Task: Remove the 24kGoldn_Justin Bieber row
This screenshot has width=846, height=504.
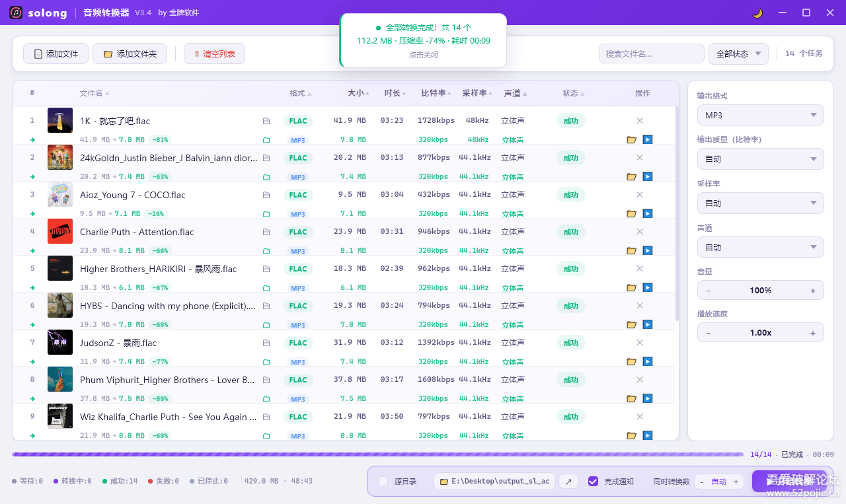Action: click(640, 157)
